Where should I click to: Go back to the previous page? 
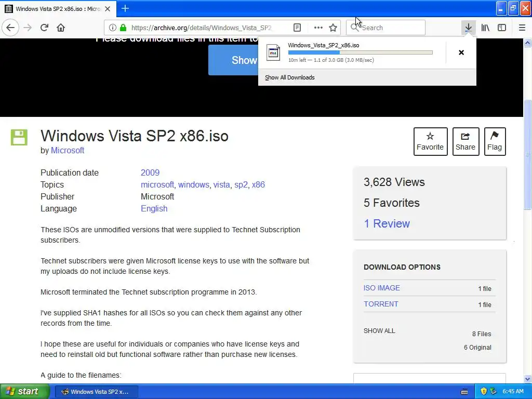[x=10, y=28]
